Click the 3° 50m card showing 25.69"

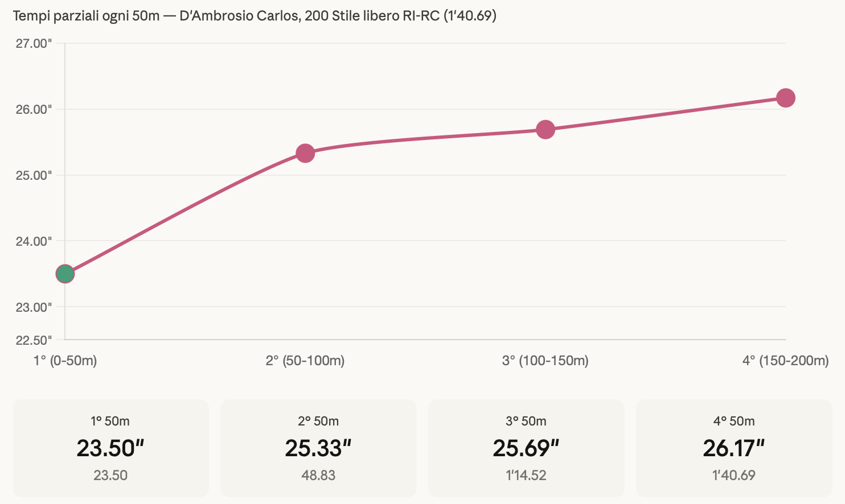tap(526, 448)
